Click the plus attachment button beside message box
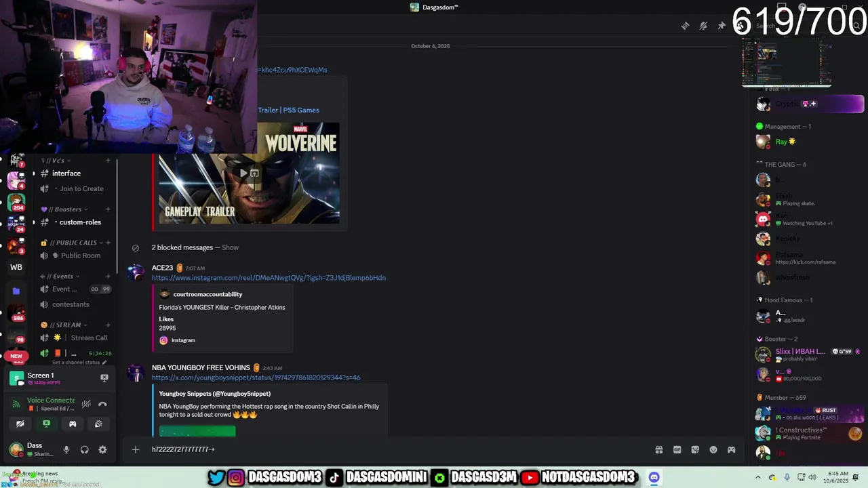 click(136, 449)
